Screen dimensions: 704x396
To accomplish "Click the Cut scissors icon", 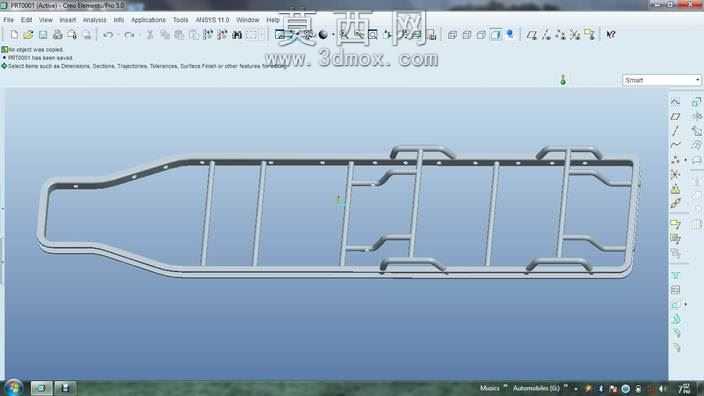I will [150, 35].
